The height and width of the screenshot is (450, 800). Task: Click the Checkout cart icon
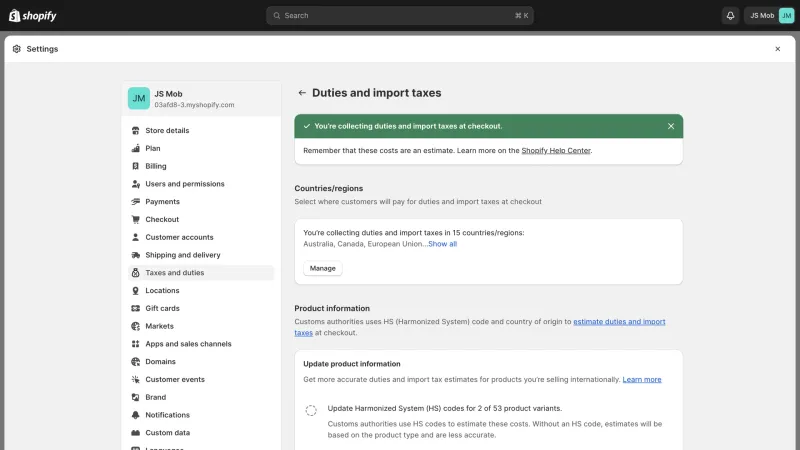click(135, 219)
